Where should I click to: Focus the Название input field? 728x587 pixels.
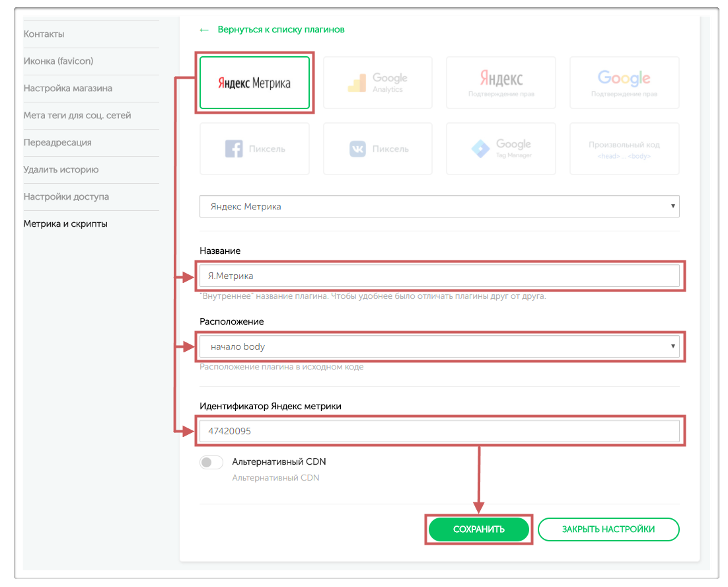(x=439, y=276)
